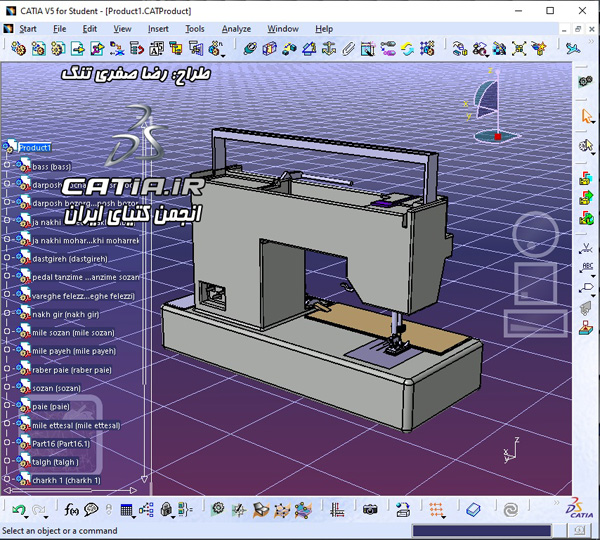
Task: Click the 3D compass in the viewport
Action: [492, 106]
